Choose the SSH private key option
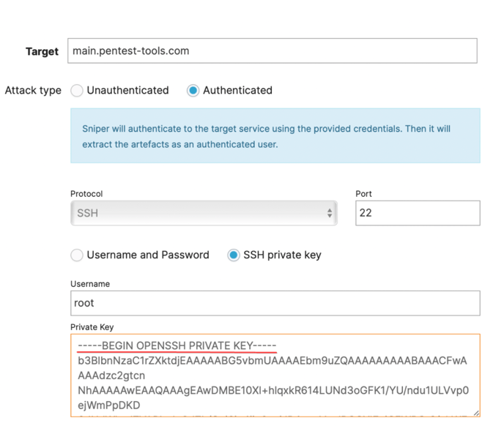The height and width of the screenshot is (426, 504). pyautogui.click(x=234, y=255)
